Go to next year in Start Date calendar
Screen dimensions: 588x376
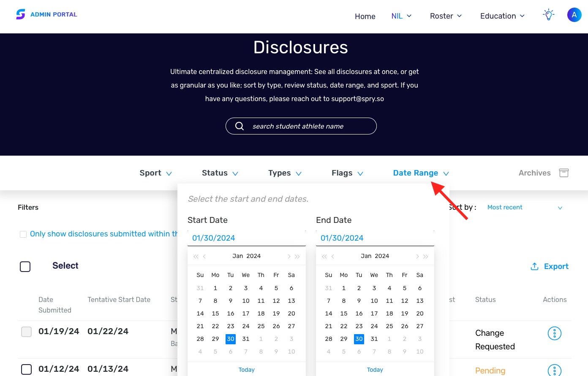click(x=297, y=256)
